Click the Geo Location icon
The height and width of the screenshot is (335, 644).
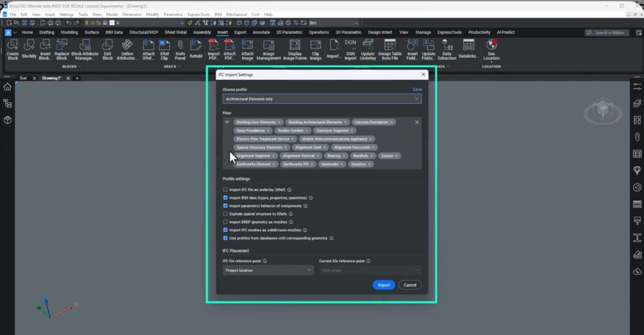(x=491, y=49)
